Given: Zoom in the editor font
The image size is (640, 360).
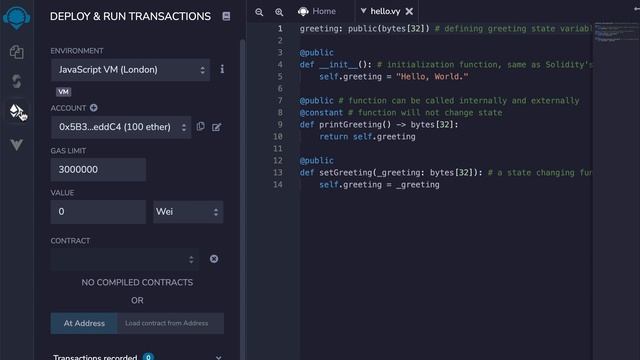Looking at the screenshot, I should [279, 12].
